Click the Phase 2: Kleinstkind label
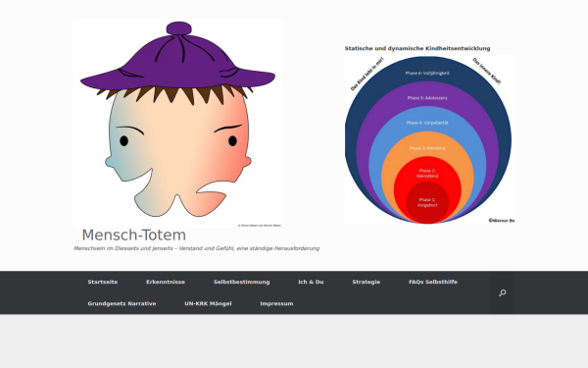 427,173
